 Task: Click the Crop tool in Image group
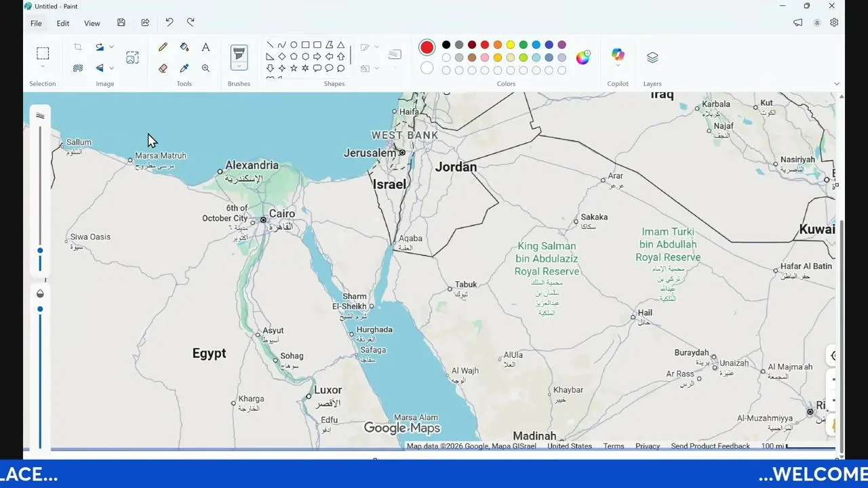(x=78, y=47)
